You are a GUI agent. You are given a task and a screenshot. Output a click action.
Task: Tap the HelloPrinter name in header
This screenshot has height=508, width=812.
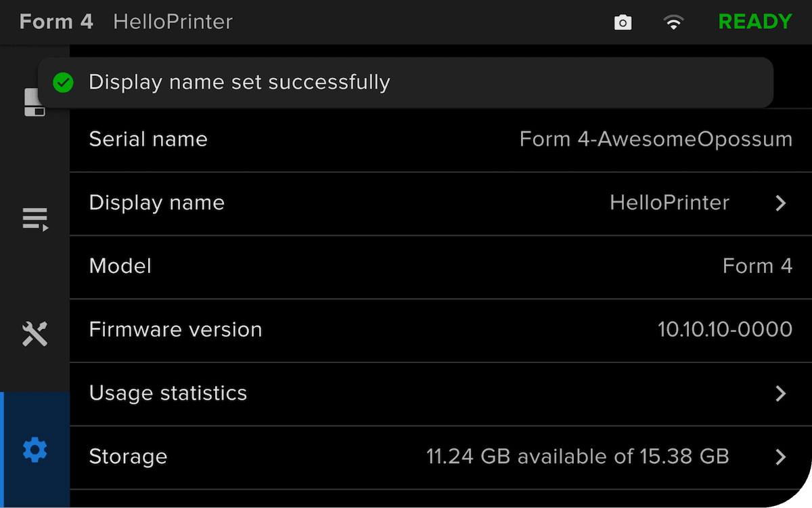(173, 22)
